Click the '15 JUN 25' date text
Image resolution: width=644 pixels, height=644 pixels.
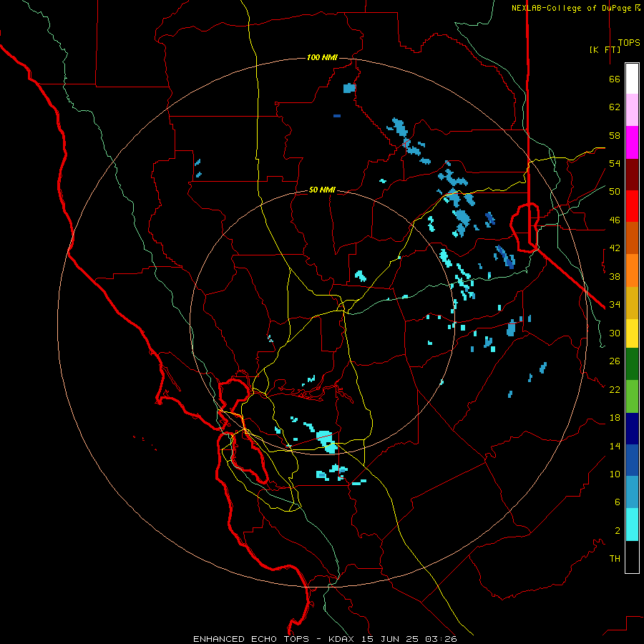tap(391, 639)
